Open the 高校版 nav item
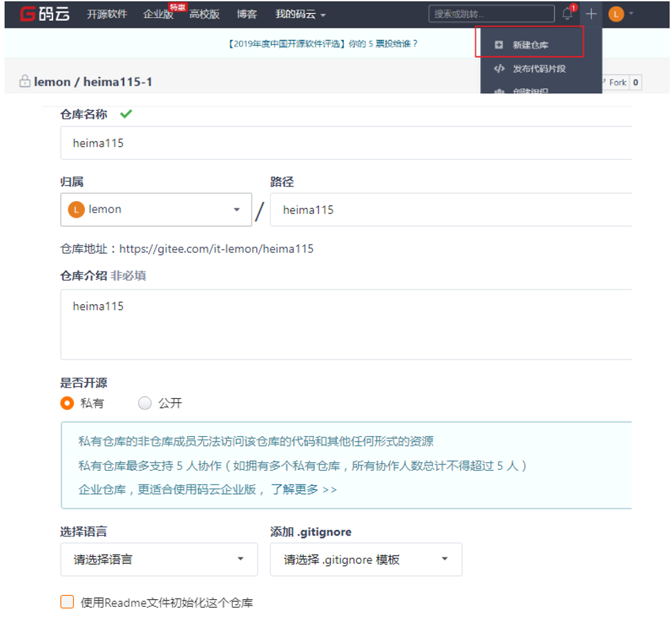The image size is (672, 622). pos(204,14)
